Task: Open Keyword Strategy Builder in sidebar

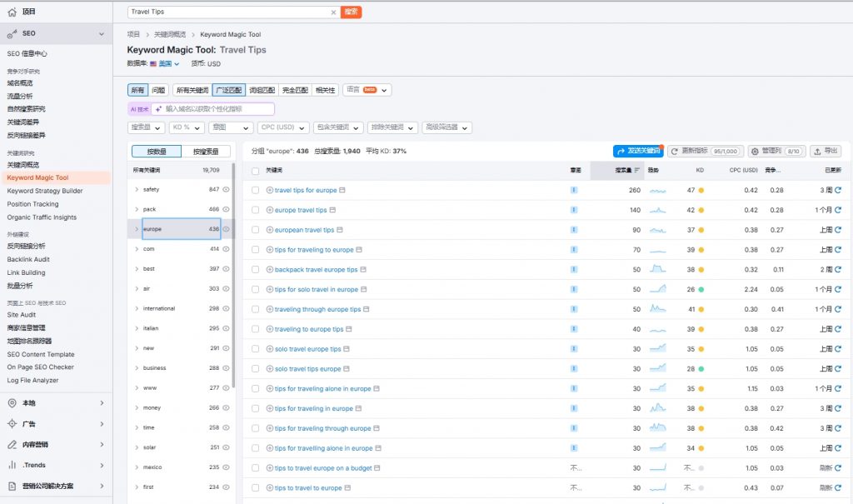Action: coord(45,191)
